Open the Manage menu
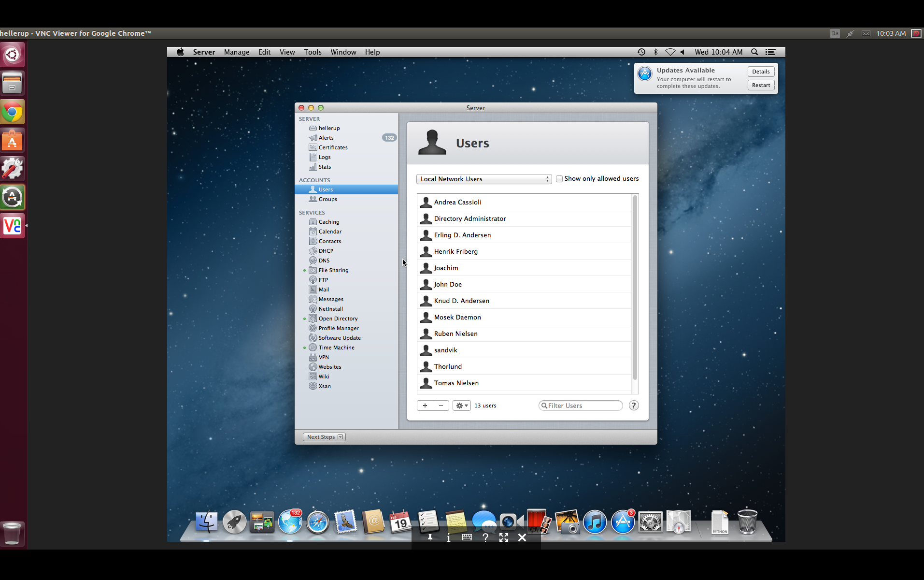This screenshot has height=580, width=924. click(237, 52)
